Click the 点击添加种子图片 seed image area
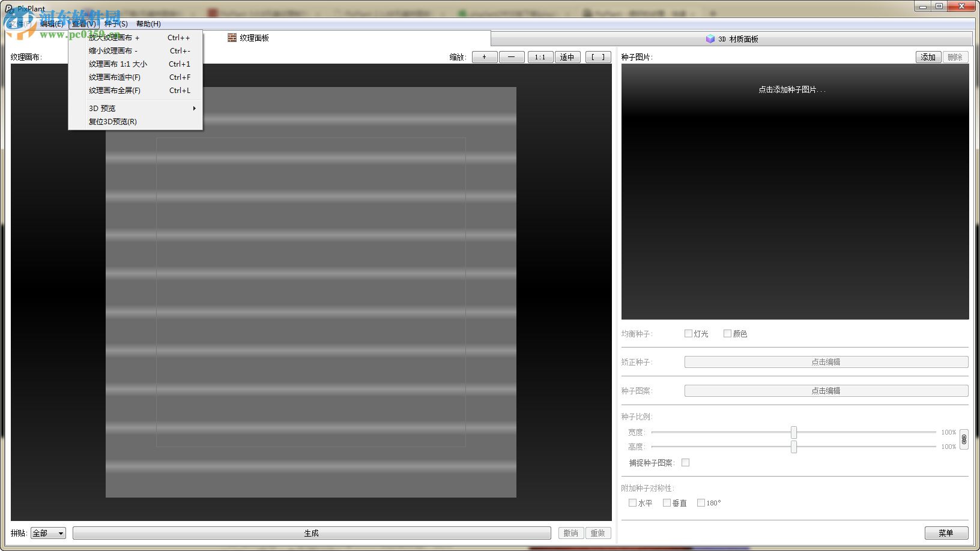The height and width of the screenshot is (551, 980). coord(795,191)
